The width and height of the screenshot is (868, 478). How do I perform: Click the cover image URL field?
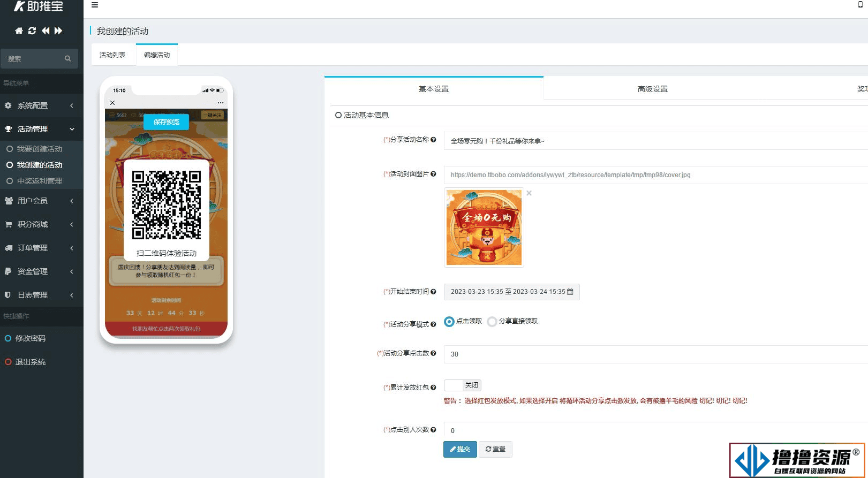(x=655, y=175)
